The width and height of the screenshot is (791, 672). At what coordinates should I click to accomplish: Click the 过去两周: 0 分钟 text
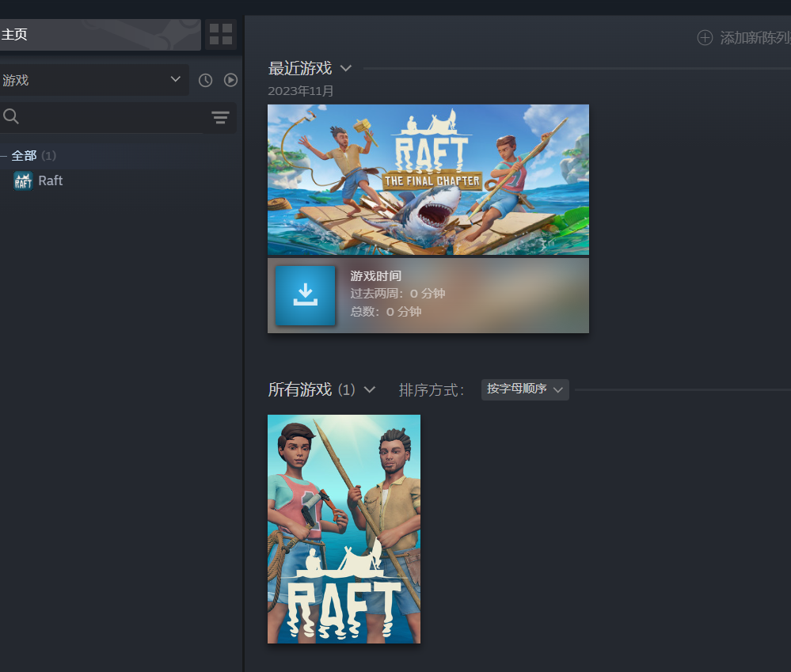397,294
